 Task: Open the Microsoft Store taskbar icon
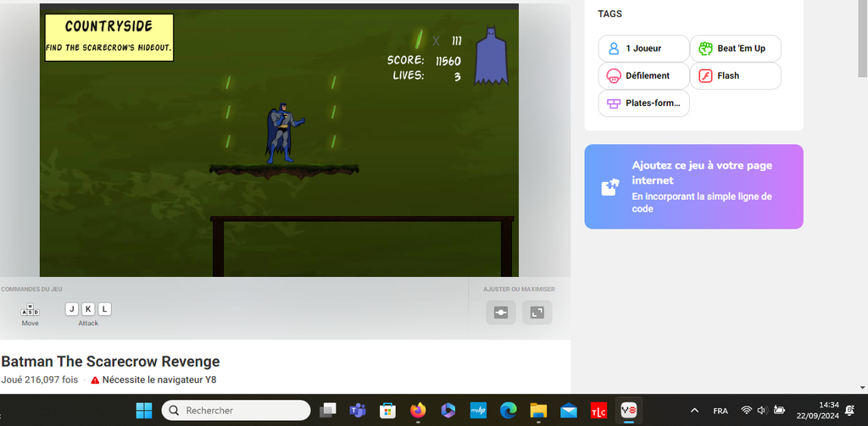coord(387,411)
